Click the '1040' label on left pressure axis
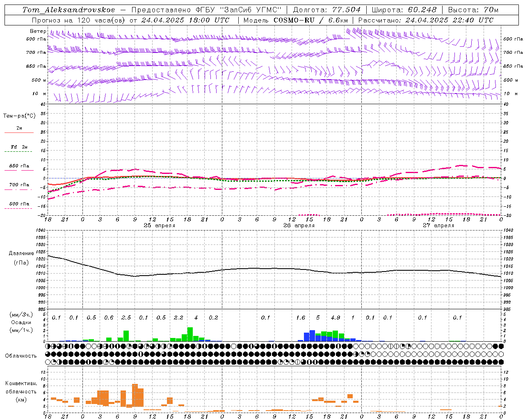This screenshot has height=420, width=525. [41, 231]
